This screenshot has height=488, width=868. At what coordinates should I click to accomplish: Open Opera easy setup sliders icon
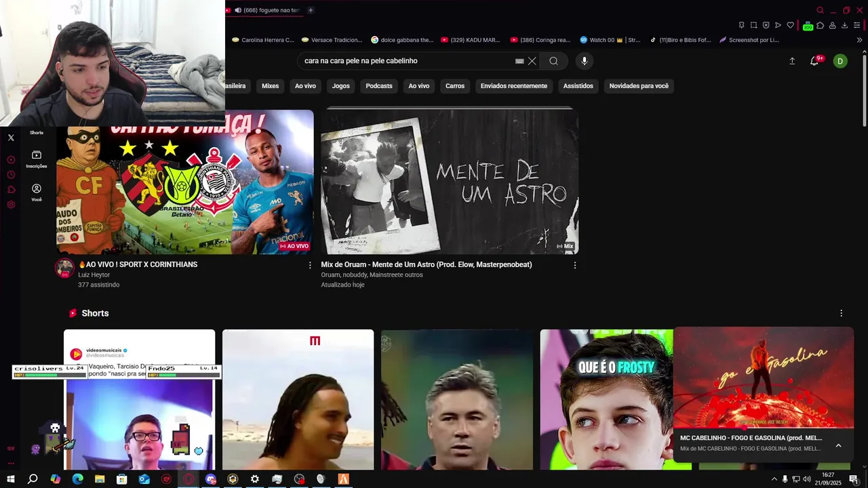[x=857, y=25]
